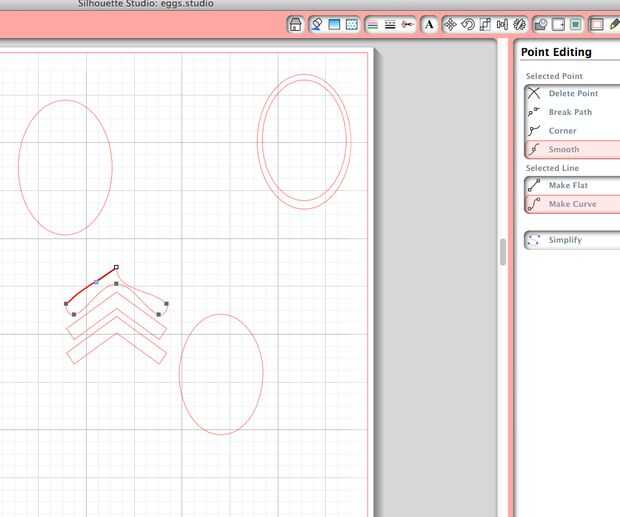Screen dimensions: 620x517
Task: Click the Simplify button
Action: click(572, 240)
